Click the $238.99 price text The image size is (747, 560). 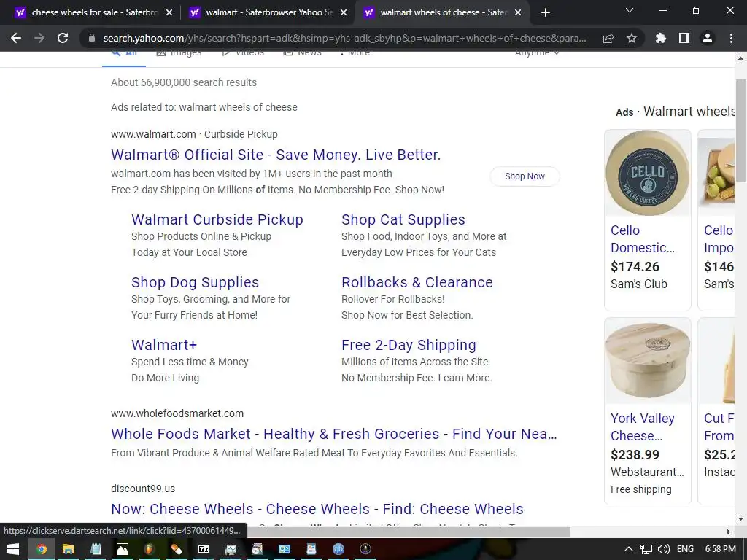click(635, 455)
